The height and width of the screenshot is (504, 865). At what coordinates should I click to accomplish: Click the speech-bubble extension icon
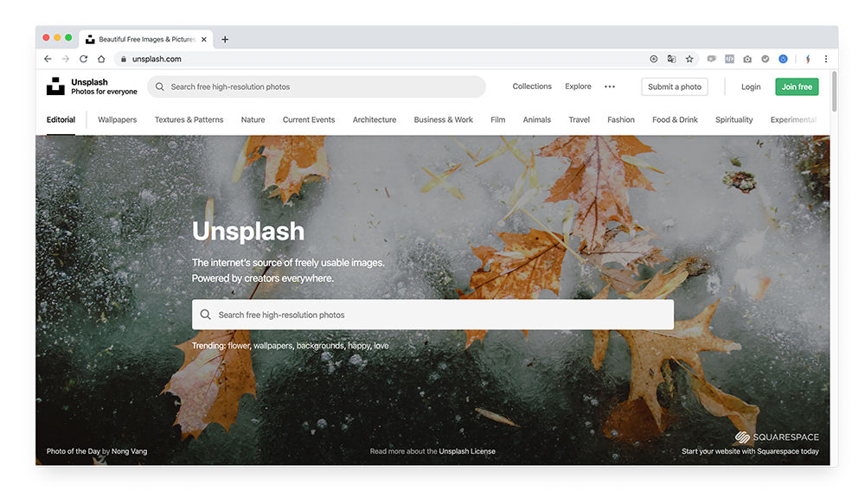712,59
